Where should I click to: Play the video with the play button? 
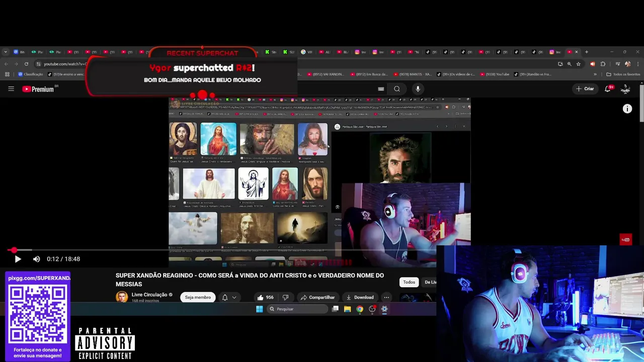pos(18,259)
